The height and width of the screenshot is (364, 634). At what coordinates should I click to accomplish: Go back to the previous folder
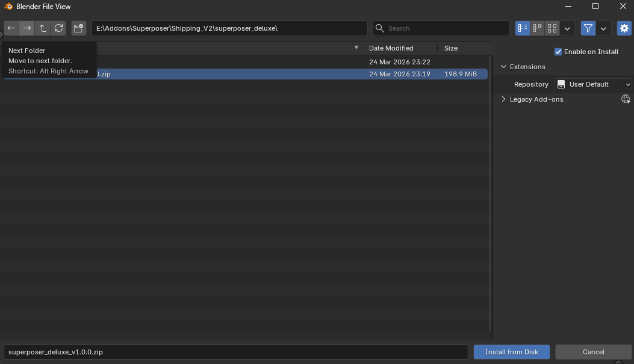[11, 28]
